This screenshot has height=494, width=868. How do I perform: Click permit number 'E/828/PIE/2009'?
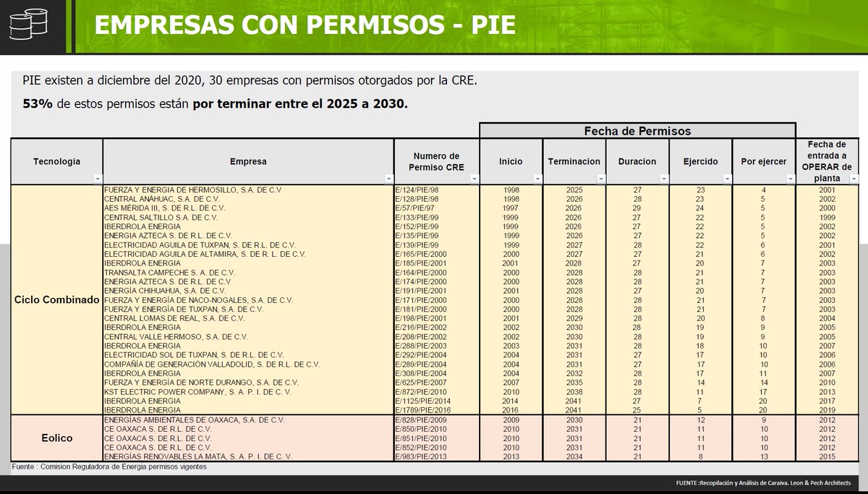pyautogui.click(x=421, y=420)
